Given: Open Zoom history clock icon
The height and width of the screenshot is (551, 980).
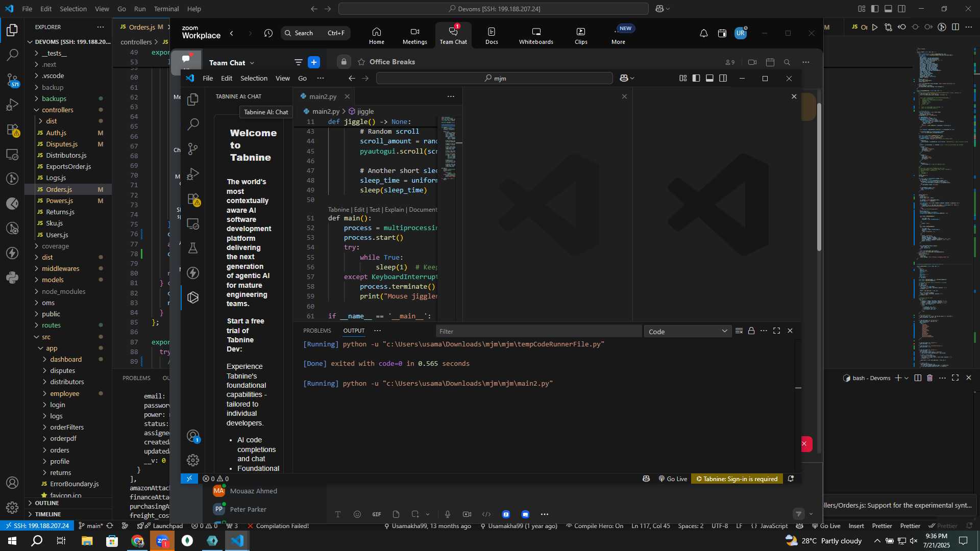Looking at the screenshot, I should click(268, 33).
